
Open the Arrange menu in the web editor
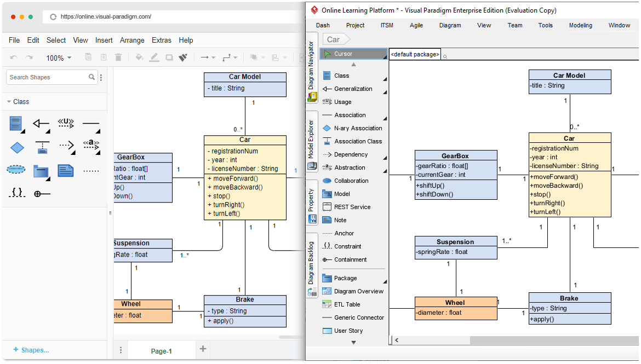tap(132, 40)
